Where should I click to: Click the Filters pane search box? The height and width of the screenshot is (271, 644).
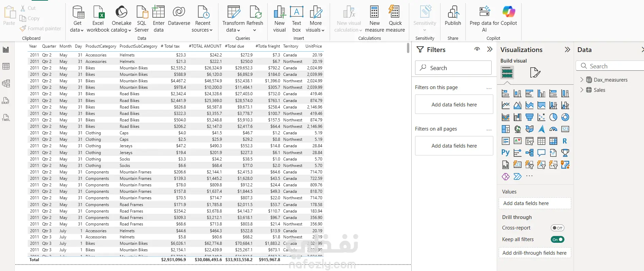tap(453, 68)
